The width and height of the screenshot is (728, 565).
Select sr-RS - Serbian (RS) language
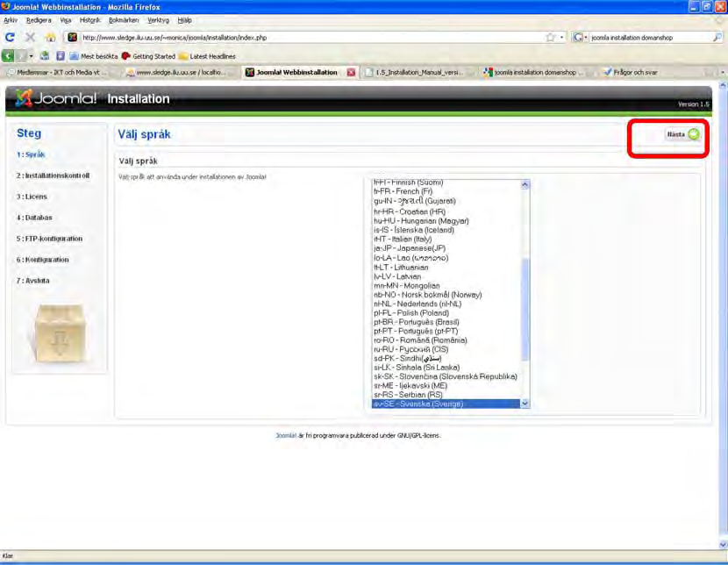(446, 395)
